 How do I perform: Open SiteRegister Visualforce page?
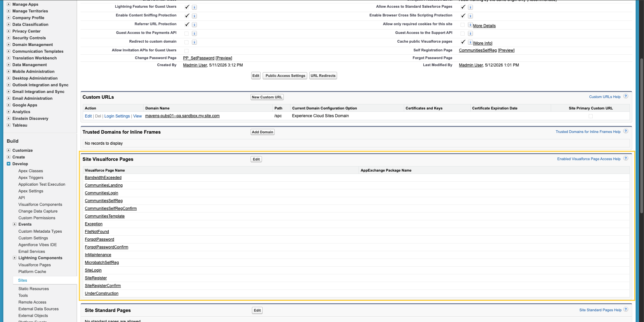click(96, 278)
